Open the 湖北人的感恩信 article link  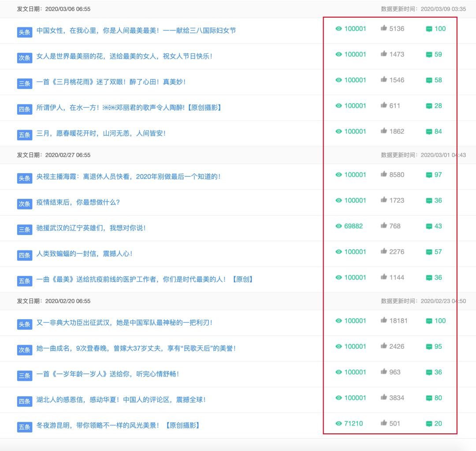[121, 400]
